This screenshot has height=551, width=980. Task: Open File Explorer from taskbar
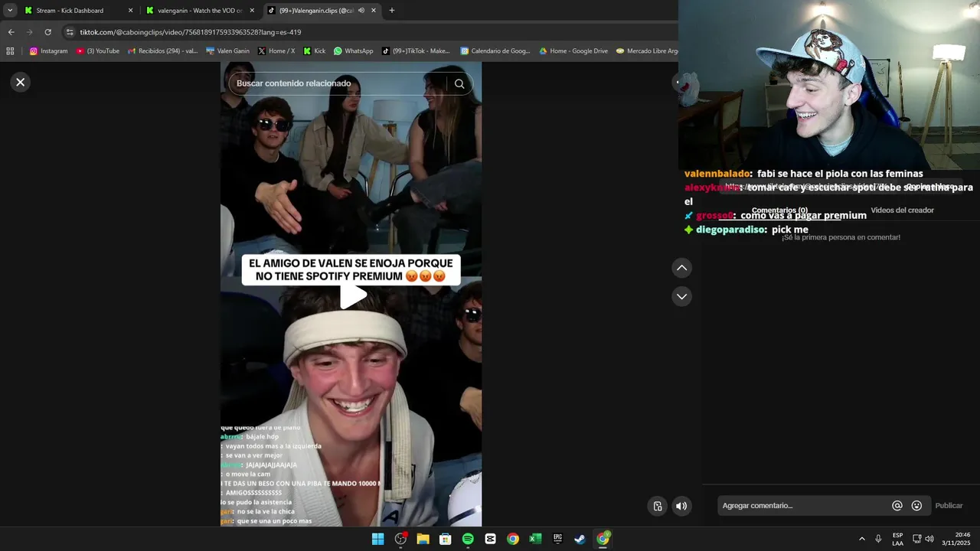coord(423,539)
